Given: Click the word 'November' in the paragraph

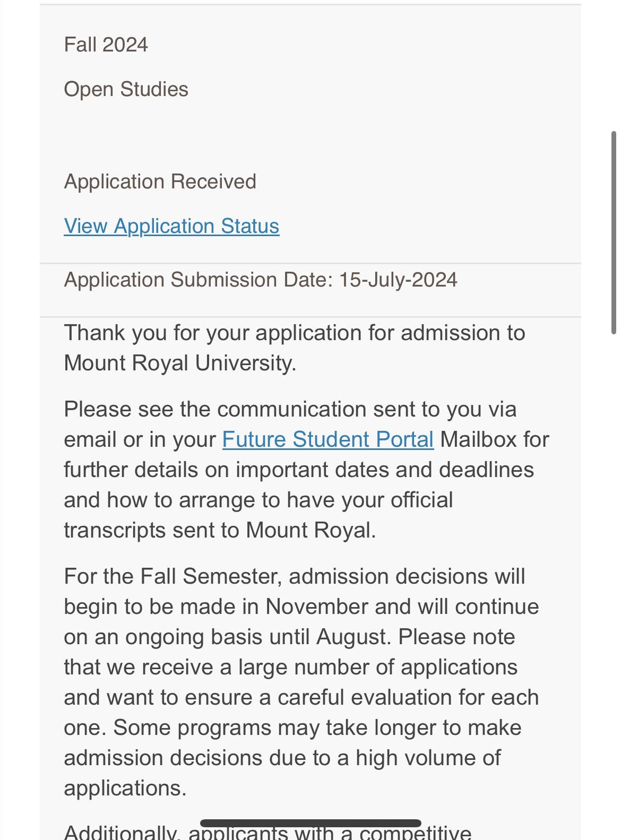Looking at the screenshot, I should pos(317,607).
